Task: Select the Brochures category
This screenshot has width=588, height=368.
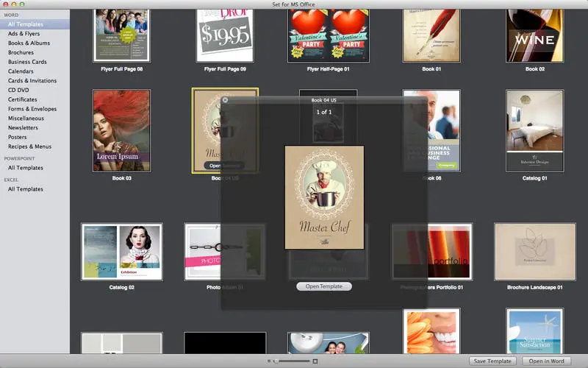Action: click(x=21, y=52)
